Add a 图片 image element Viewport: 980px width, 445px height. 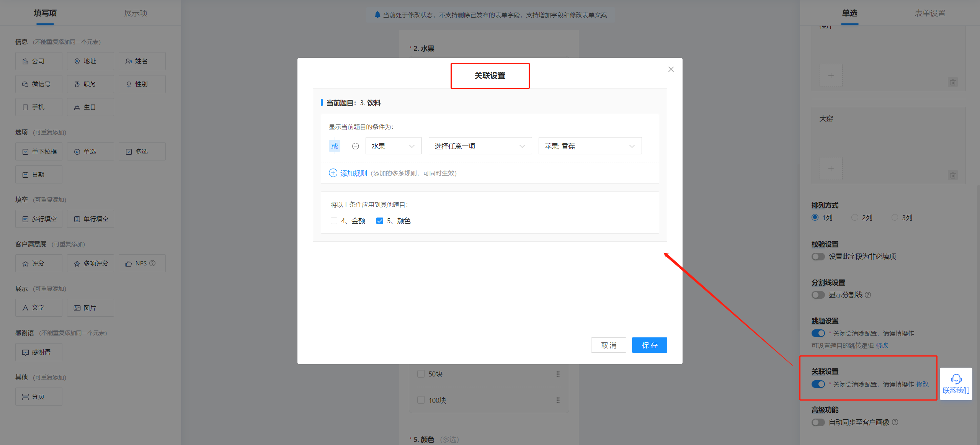(90, 308)
